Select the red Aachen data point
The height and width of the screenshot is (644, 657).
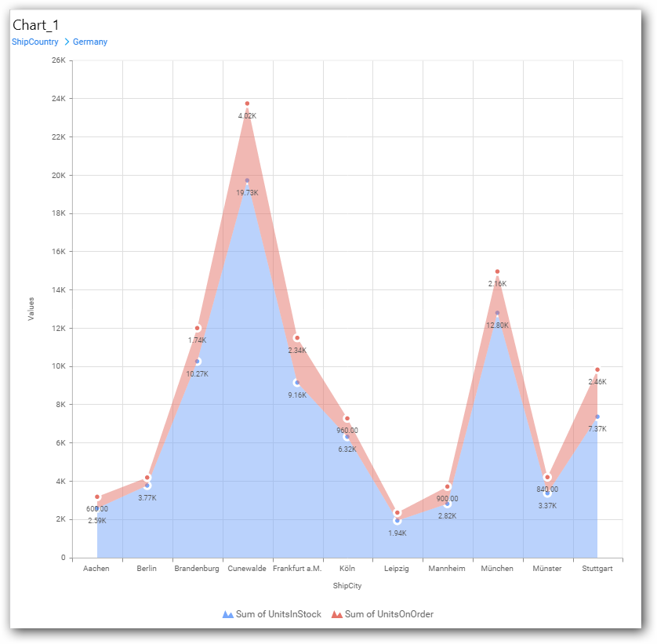click(97, 497)
